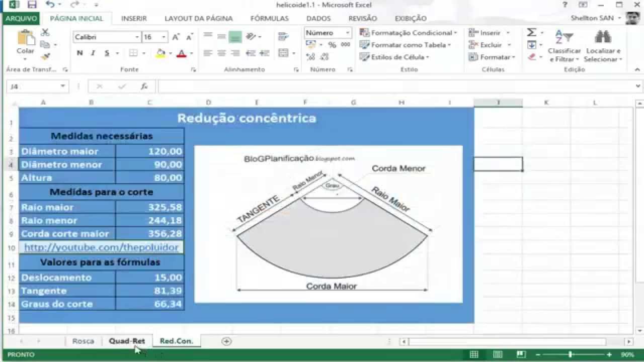Viewport: 644px width, 362px height.
Task: Click the Merge and Center icon
Action: click(x=283, y=53)
